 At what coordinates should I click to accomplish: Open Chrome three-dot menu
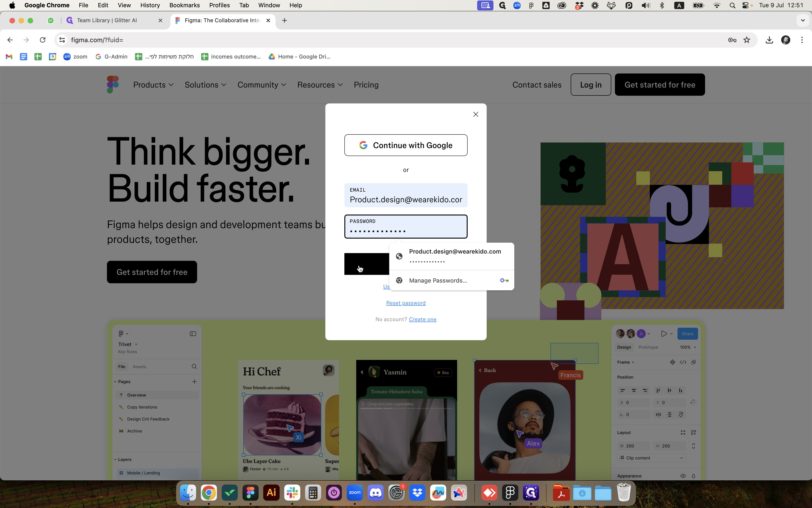click(x=802, y=40)
